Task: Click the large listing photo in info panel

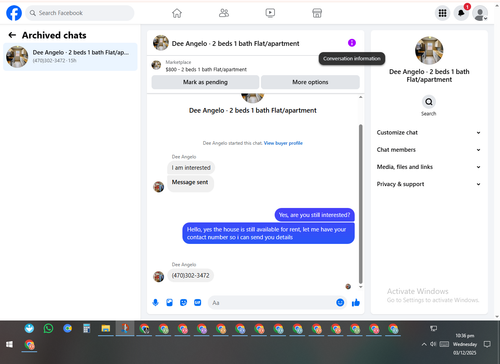Action: coord(429,51)
